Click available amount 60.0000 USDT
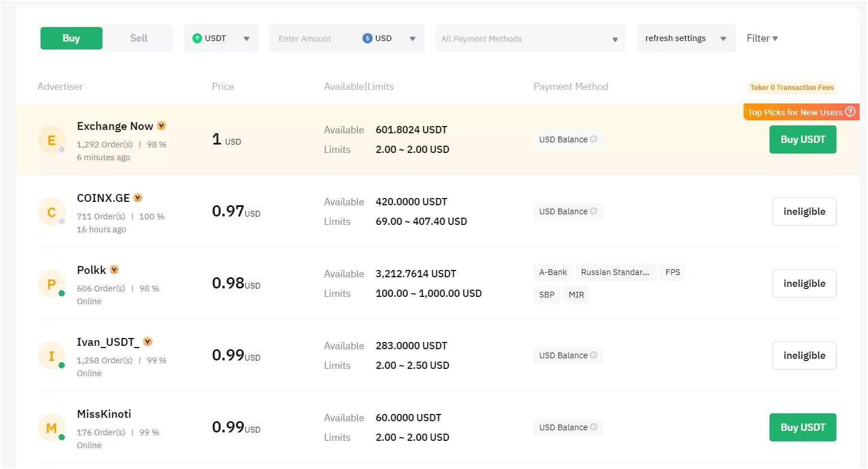868x469 pixels. pos(409,418)
